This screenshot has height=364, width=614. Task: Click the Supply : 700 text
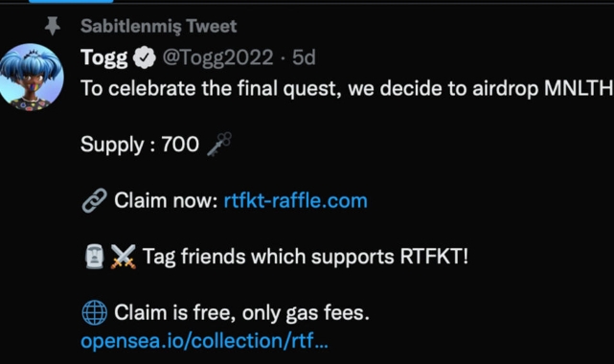click(140, 145)
